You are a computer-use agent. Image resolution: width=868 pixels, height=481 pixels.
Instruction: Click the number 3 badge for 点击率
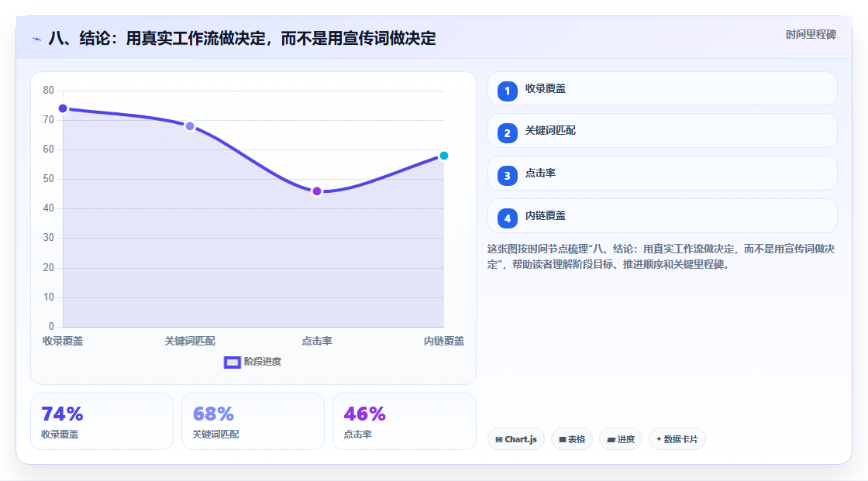point(507,176)
